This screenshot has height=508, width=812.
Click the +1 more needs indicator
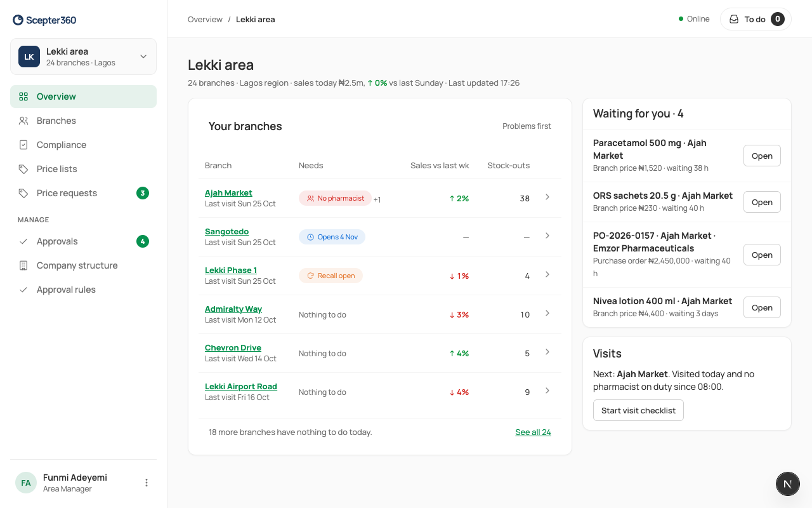[377, 199]
